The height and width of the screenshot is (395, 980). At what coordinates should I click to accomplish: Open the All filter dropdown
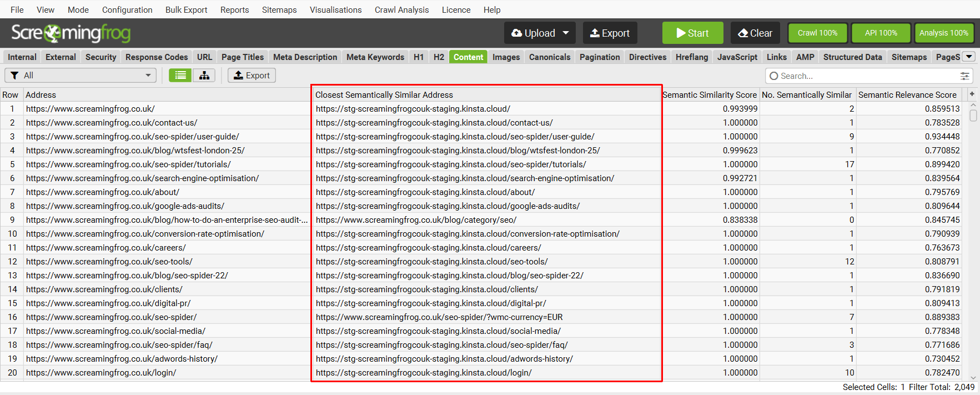(x=81, y=76)
